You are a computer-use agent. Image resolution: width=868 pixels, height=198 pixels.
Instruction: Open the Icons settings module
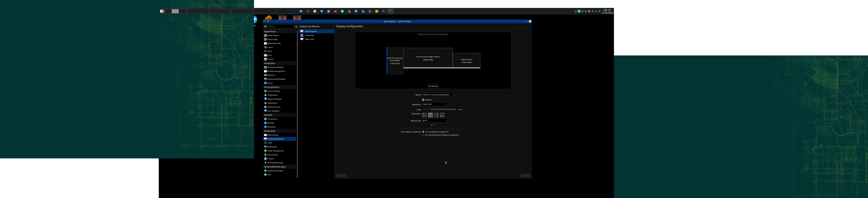[x=279, y=55]
